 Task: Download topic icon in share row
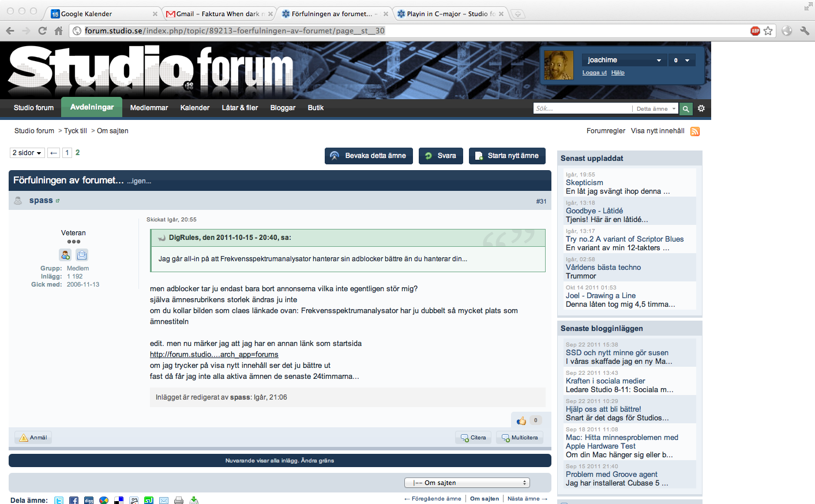(194, 500)
